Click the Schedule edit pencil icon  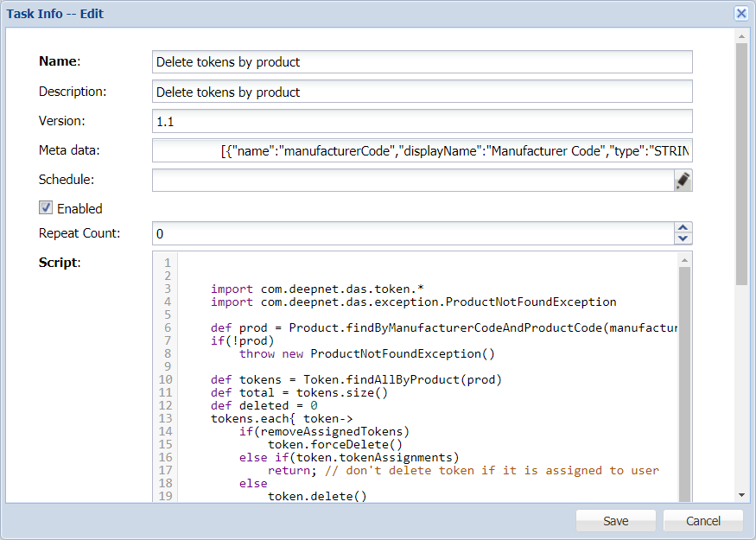683,180
